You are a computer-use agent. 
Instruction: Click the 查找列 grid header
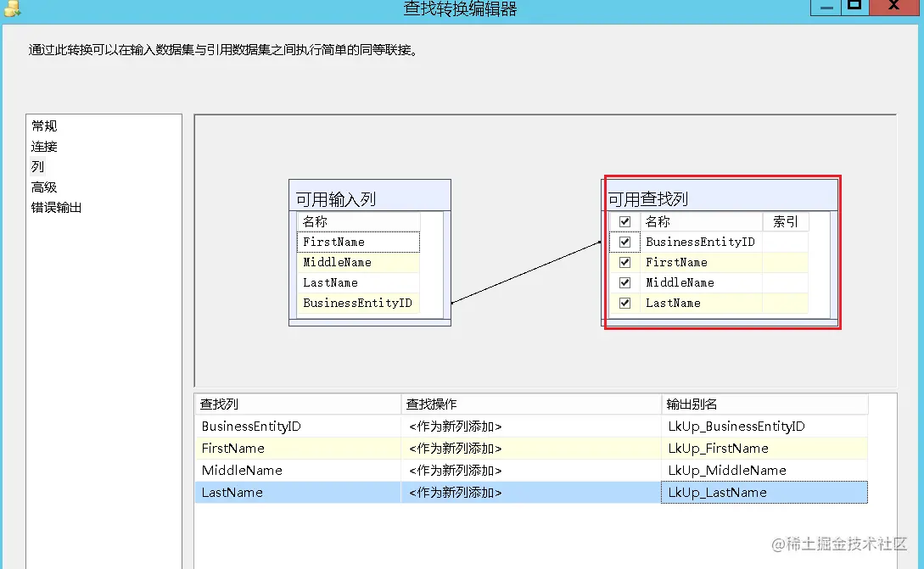[298, 404]
